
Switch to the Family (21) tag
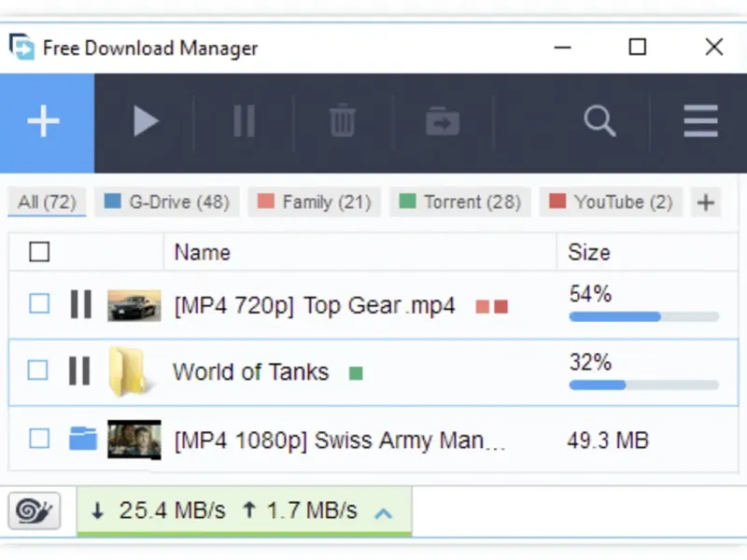point(315,203)
